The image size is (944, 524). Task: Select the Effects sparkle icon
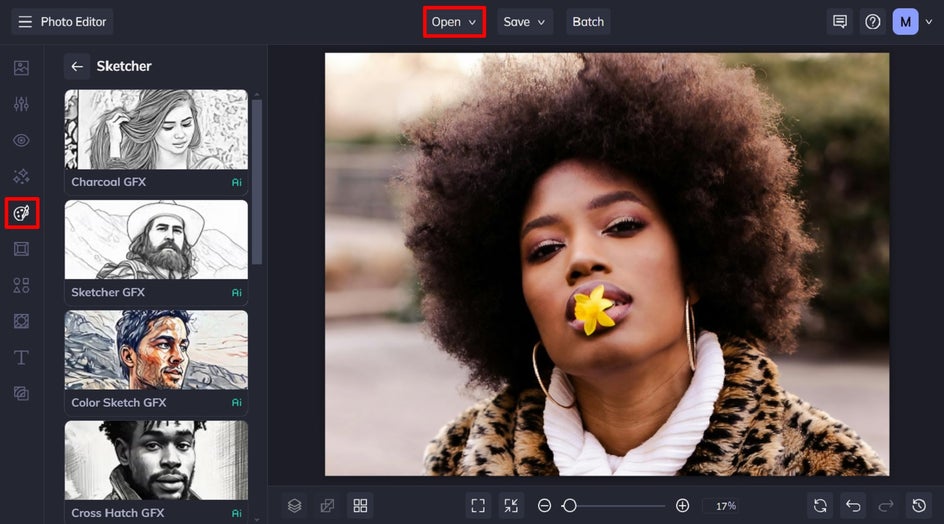[x=21, y=176]
